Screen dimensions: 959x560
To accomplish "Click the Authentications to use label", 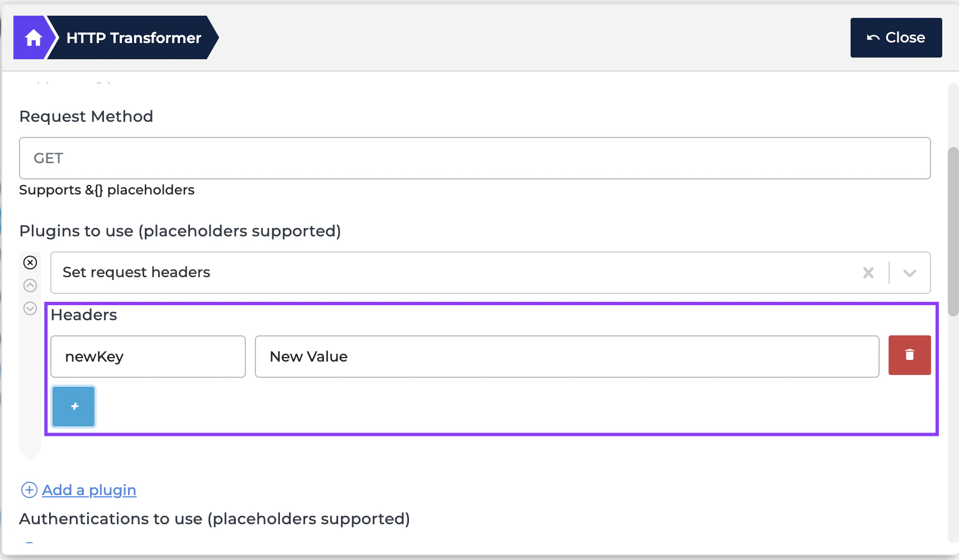I will pos(215,519).
